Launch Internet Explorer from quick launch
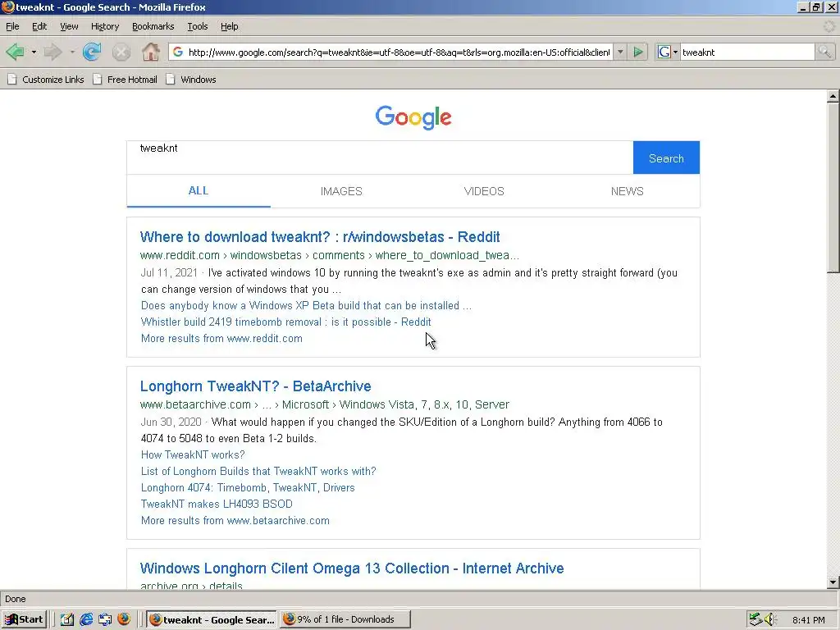The height and width of the screenshot is (630, 840). click(x=86, y=620)
